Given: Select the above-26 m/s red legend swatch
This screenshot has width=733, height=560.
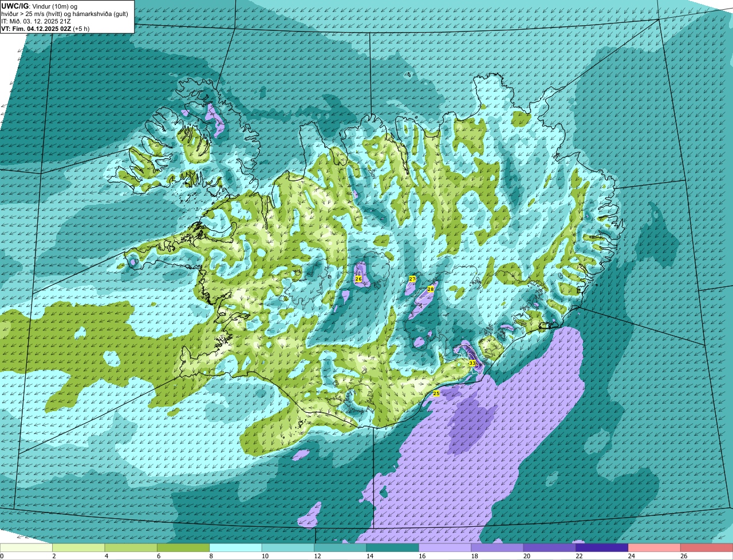Looking at the screenshot, I should click(x=707, y=548).
